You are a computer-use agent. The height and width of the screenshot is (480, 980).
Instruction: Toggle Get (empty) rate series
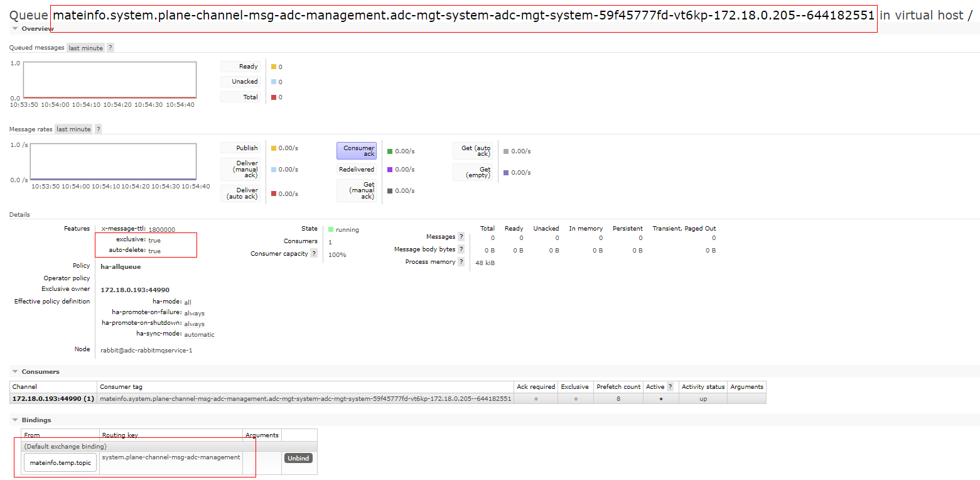point(473,172)
